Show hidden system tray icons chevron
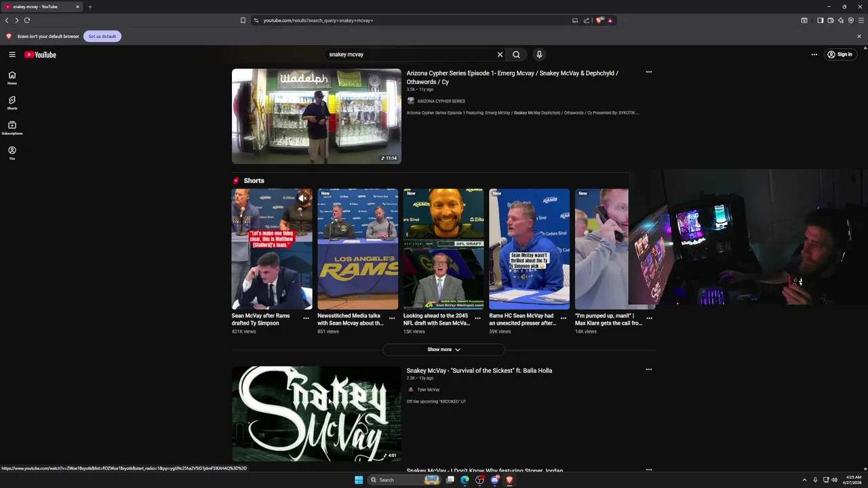The width and height of the screenshot is (868, 488). pos(804,480)
